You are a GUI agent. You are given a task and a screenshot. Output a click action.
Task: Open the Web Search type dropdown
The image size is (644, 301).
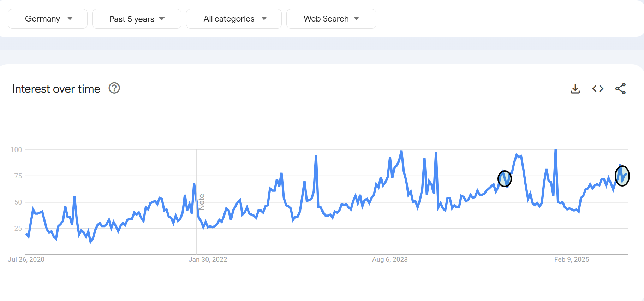[331, 19]
